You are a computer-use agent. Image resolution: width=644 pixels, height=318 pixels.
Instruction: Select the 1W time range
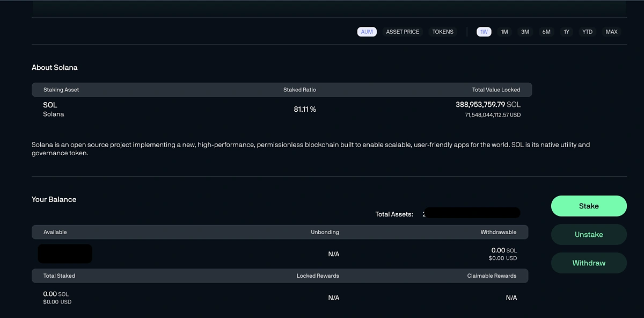pos(484,32)
